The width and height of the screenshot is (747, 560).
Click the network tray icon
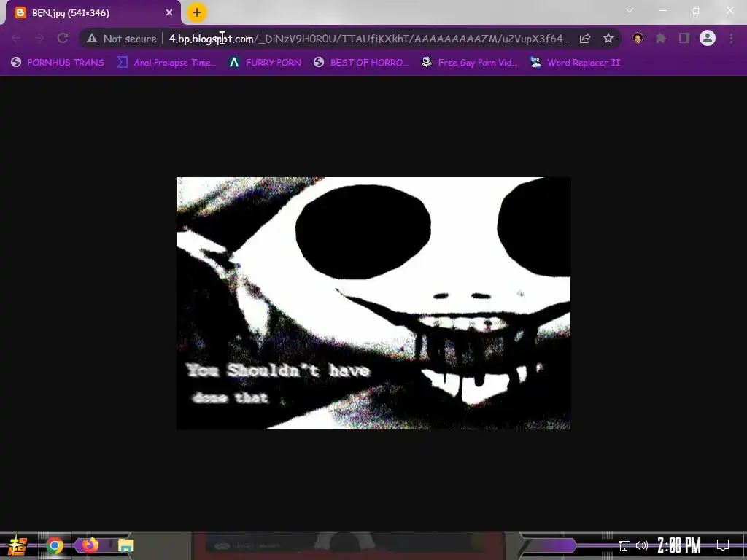click(x=624, y=545)
